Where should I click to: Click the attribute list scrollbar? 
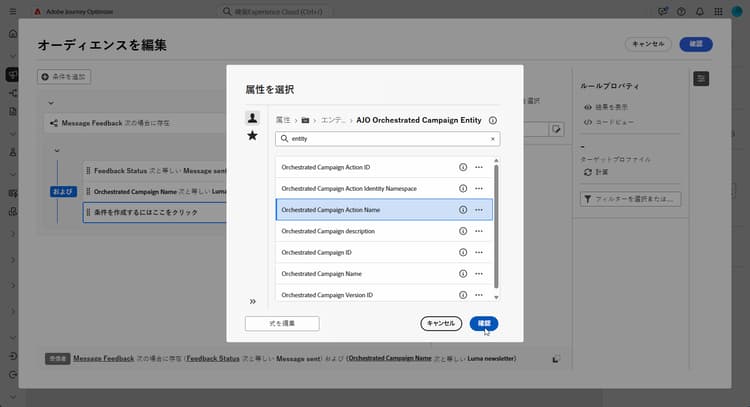tap(496, 226)
